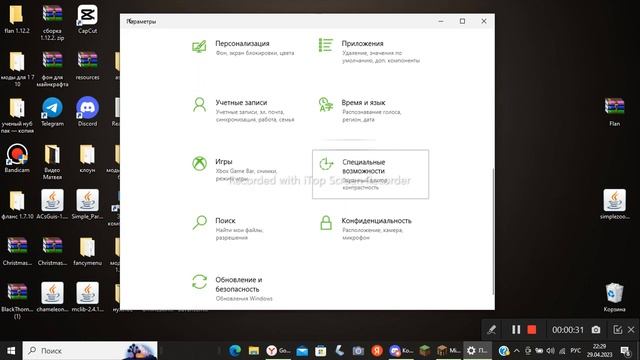Select the клоун folder on desktop
The width and height of the screenshot is (640, 360).
pyautogui.click(x=87, y=158)
